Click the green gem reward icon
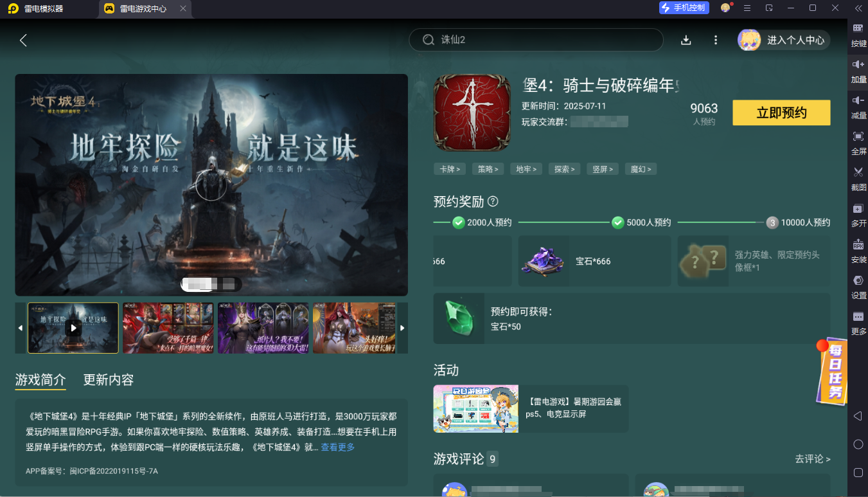Image resolution: width=868 pixels, height=497 pixels. pos(459,318)
